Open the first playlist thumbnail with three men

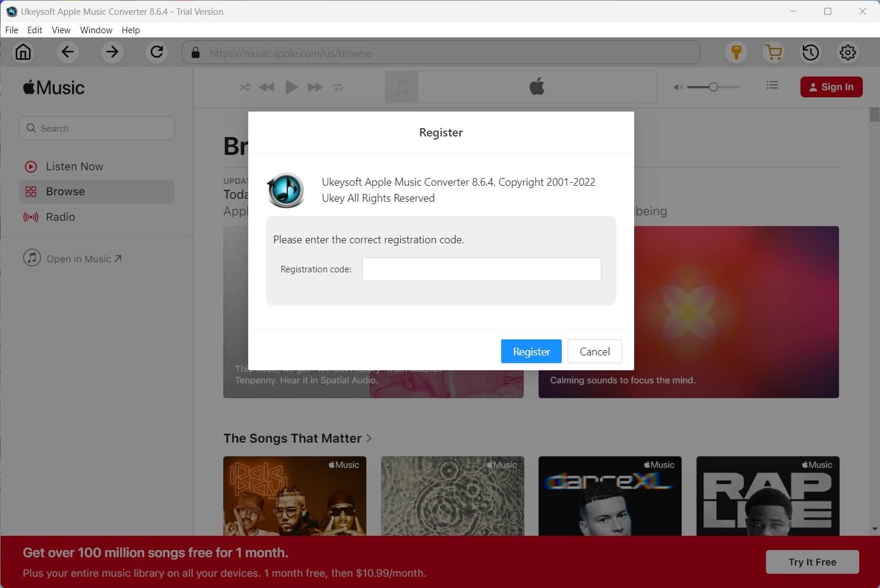point(295,496)
